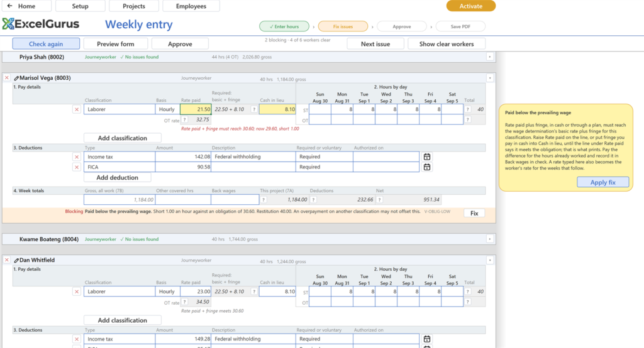Open the Setup tab
This screenshot has width=644, height=348.
80,6
